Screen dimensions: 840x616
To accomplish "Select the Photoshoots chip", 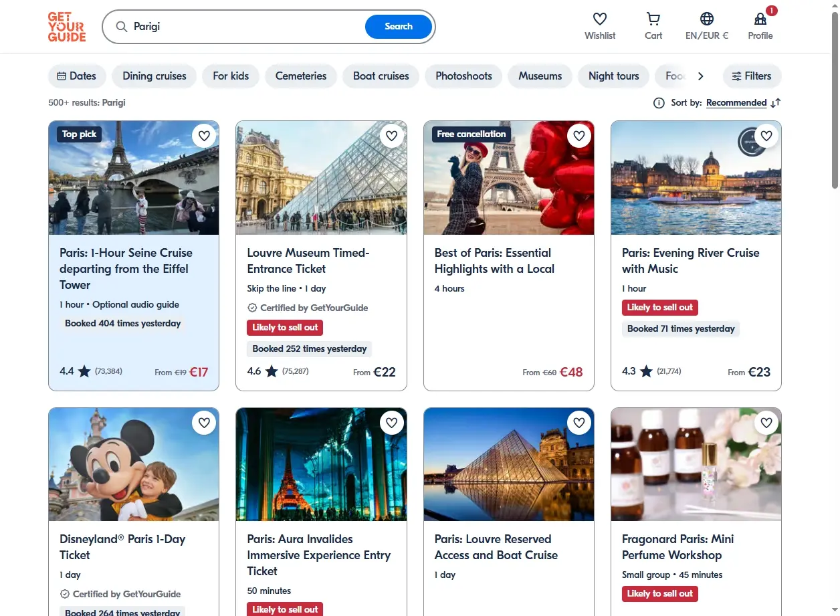I will 464,76.
